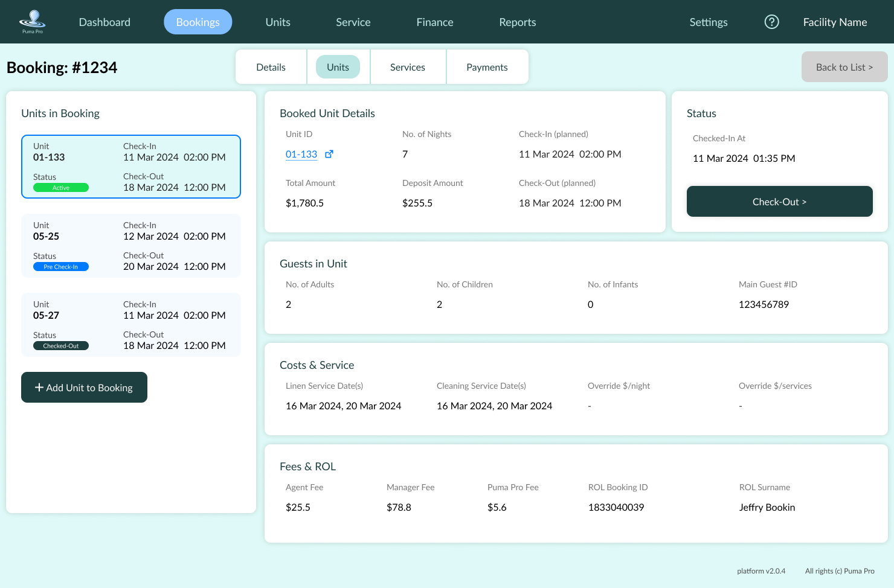
Task: Open Settings in the header
Action: [709, 22]
